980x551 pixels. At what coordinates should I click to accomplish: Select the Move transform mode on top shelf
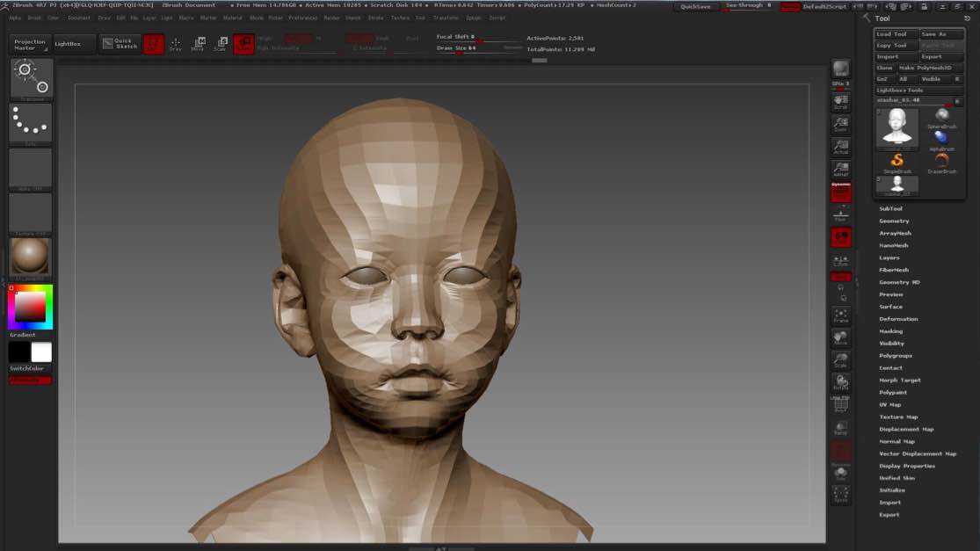click(x=198, y=44)
